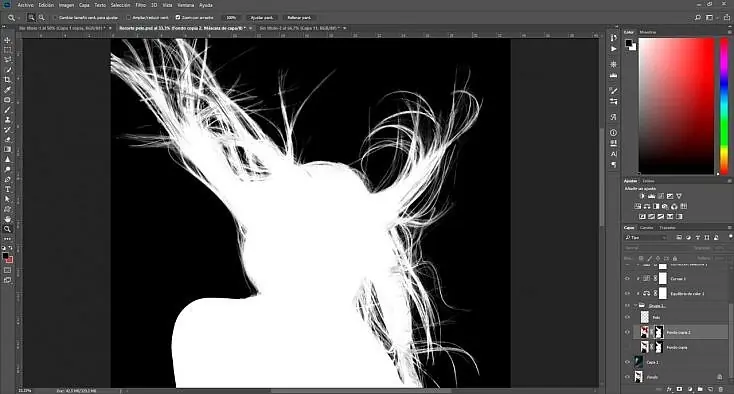Click the zoom out magnifier icon
Image resolution: width=734 pixels, height=394 pixels.
tap(42, 17)
